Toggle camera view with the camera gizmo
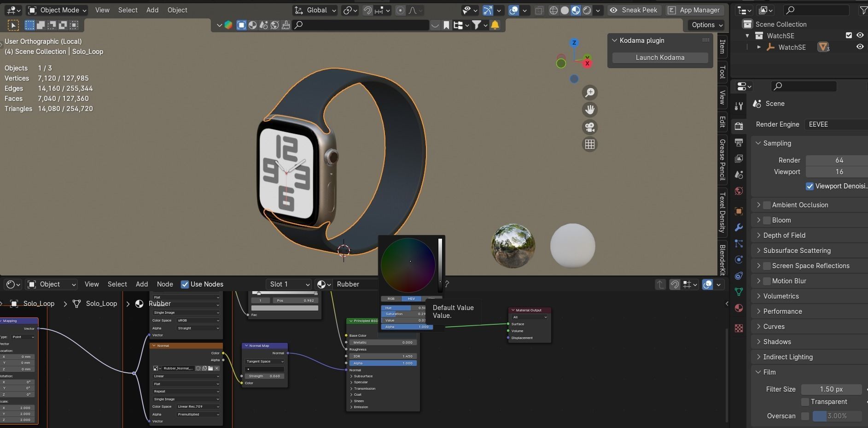 tap(590, 127)
